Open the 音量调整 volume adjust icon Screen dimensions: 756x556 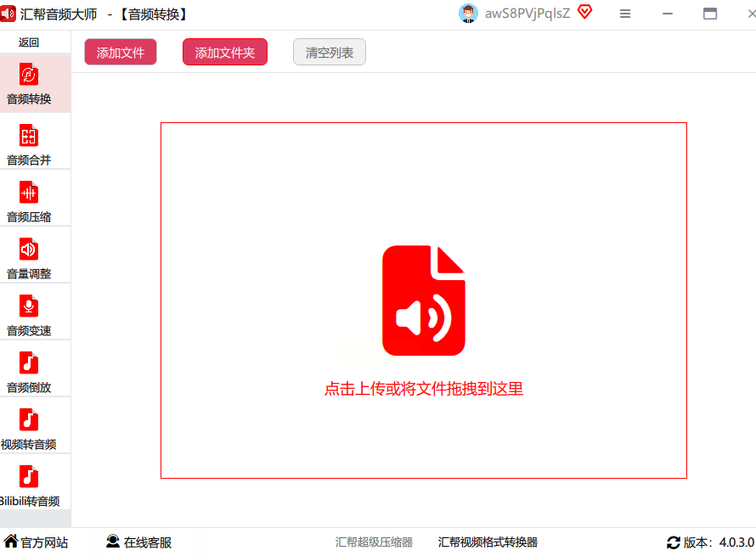coord(29,249)
